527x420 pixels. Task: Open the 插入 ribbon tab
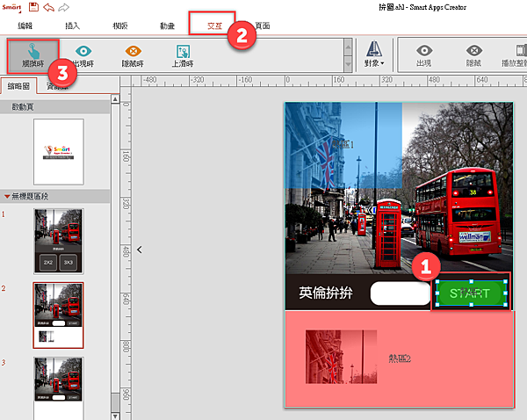point(72,25)
